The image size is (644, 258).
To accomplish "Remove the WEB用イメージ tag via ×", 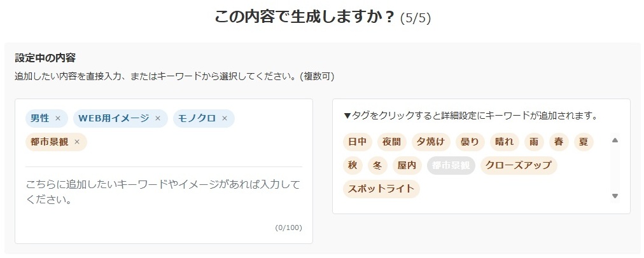I will tap(158, 118).
